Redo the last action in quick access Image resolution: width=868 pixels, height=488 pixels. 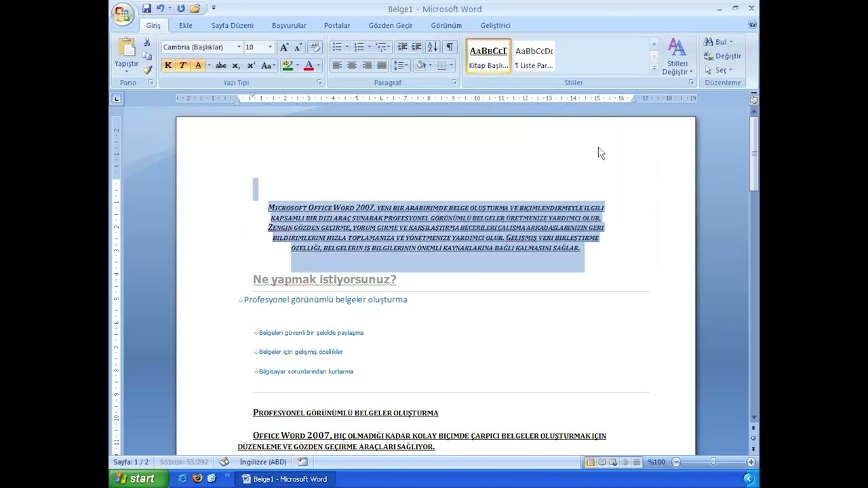click(181, 9)
